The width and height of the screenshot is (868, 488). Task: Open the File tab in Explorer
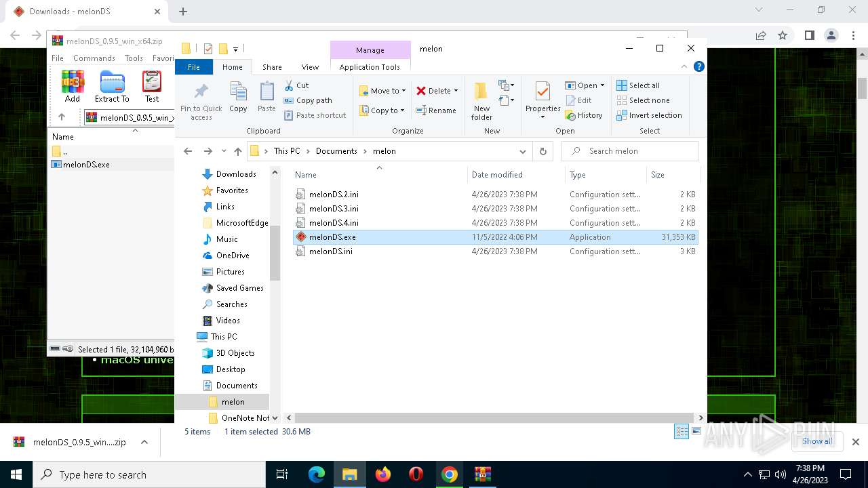coord(194,67)
